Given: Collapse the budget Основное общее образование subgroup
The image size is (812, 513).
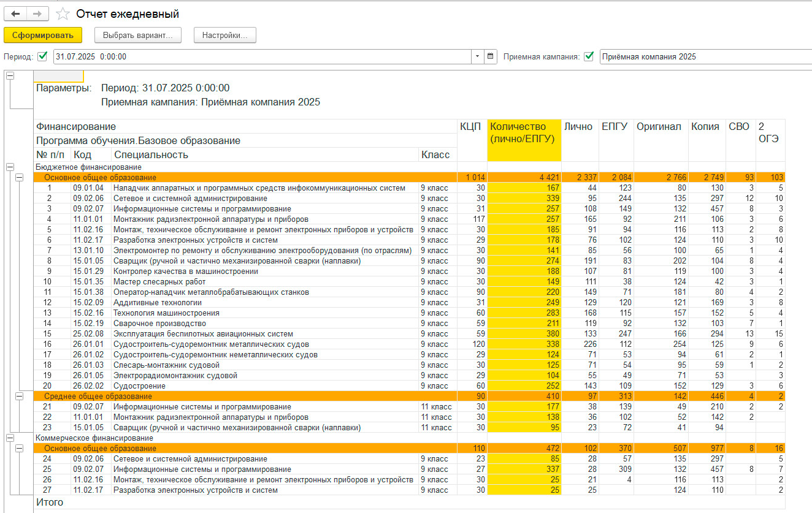Looking at the screenshot, I should (20, 177).
